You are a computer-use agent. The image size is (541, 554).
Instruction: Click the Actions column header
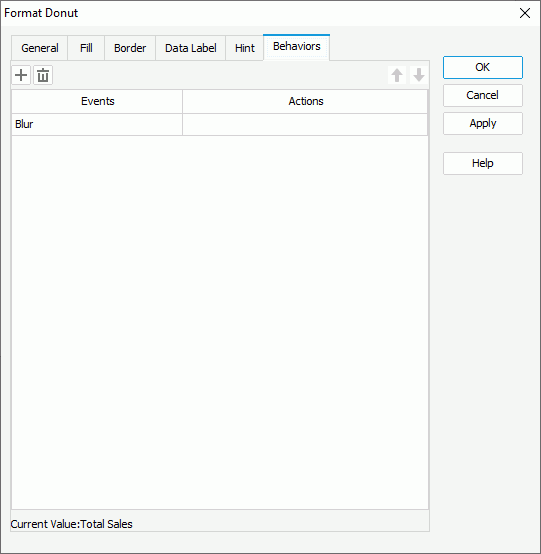[x=305, y=101]
